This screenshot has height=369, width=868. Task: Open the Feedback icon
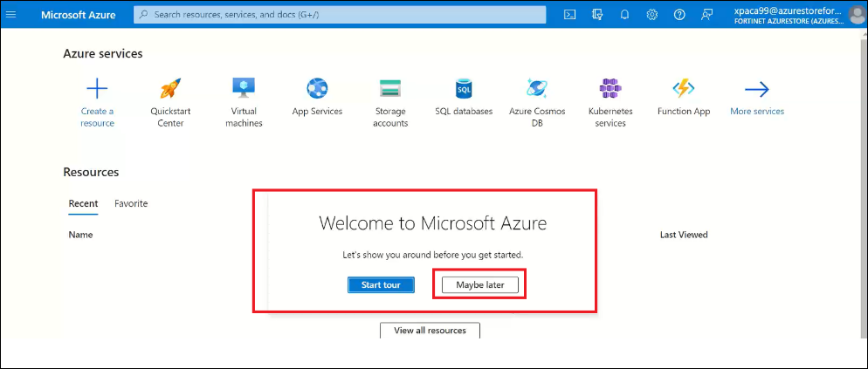pyautogui.click(x=706, y=15)
